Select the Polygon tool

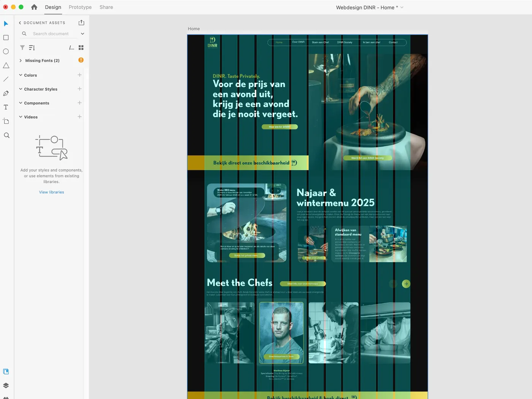pyautogui.click(x=6, y=65)
